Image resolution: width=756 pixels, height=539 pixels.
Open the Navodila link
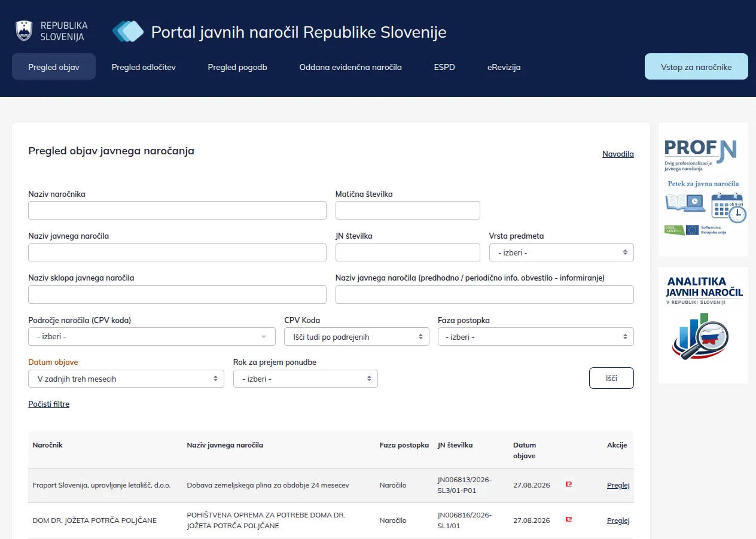click(x=618, y=154)
